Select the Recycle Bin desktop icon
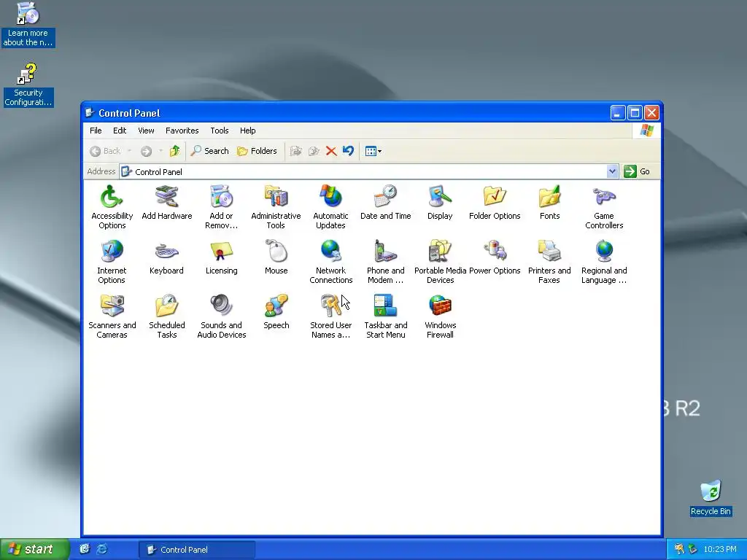 point(711,497)
